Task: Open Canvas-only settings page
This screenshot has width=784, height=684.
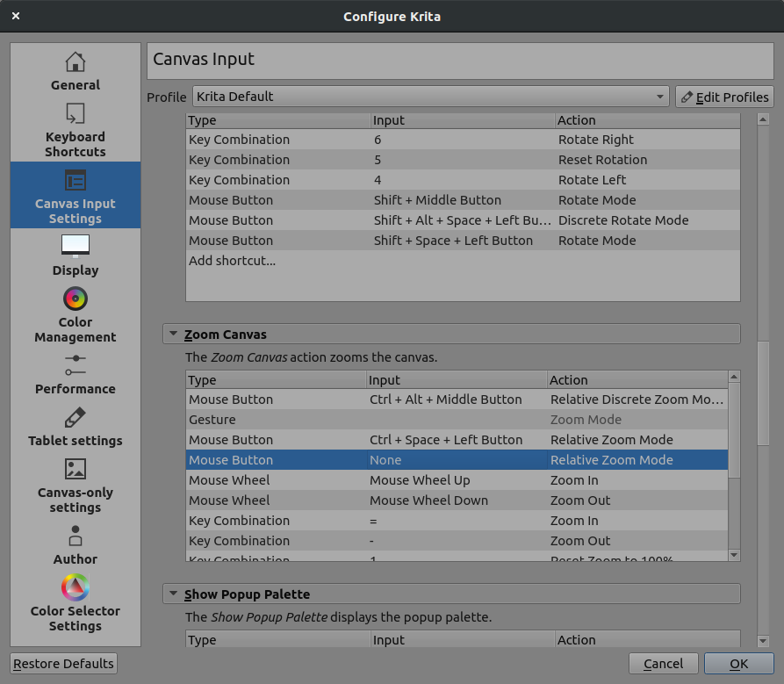Action: [75, 486]
